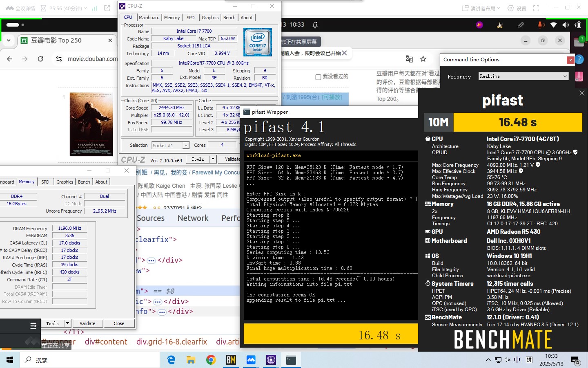Click the div.grid-16-8.clearfix breadcrumb

click(x=171, y=342)
